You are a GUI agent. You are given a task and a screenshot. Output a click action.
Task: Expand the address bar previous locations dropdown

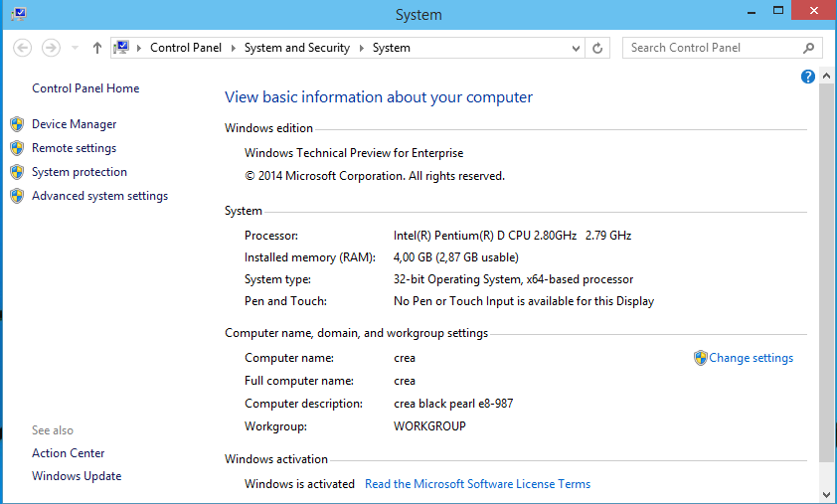pyautogui.click(x=577, y=48)
